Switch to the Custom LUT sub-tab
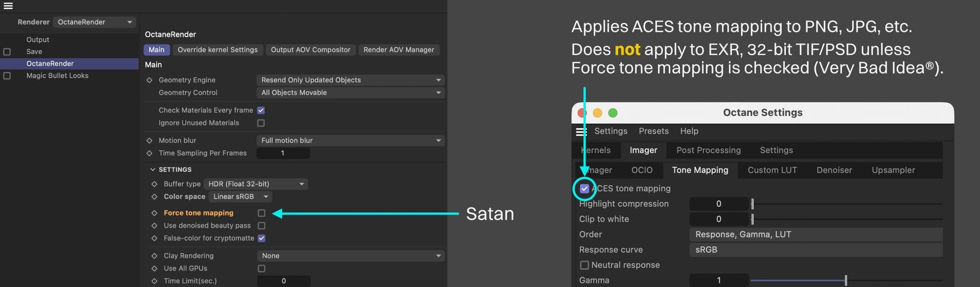980x287 pixels. (x=772, y=170)
